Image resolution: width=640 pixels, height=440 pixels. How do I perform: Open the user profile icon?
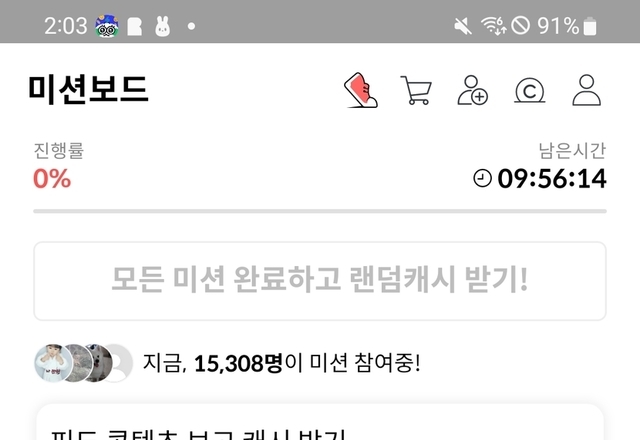pos(587,90)
